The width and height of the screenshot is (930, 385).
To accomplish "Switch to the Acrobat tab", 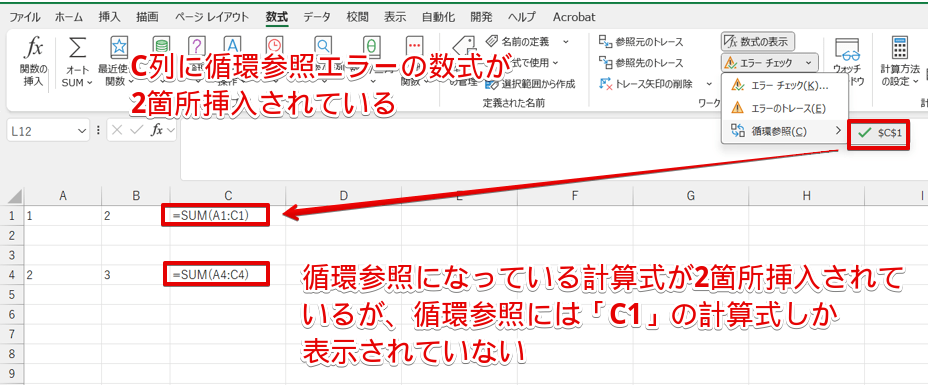I will 574,17.
